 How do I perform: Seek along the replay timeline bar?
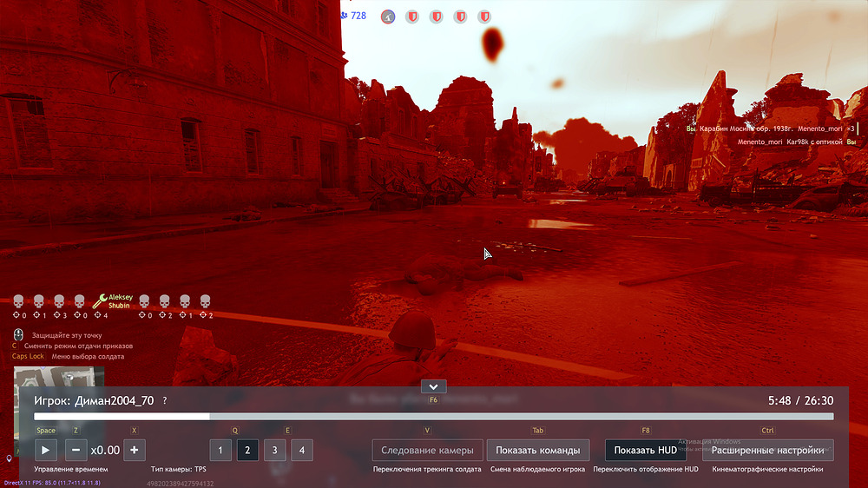[x=433, y=417]
